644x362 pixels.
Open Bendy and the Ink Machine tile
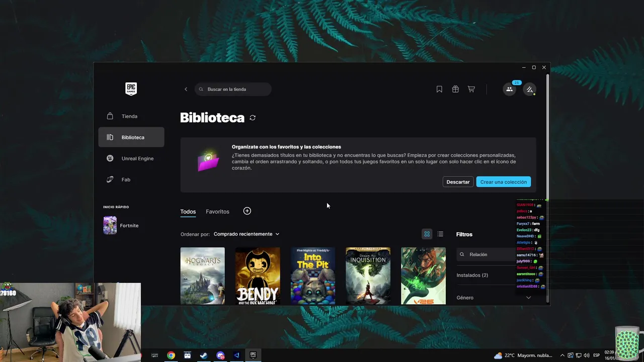pyautogui.click(x=258, y=276)
